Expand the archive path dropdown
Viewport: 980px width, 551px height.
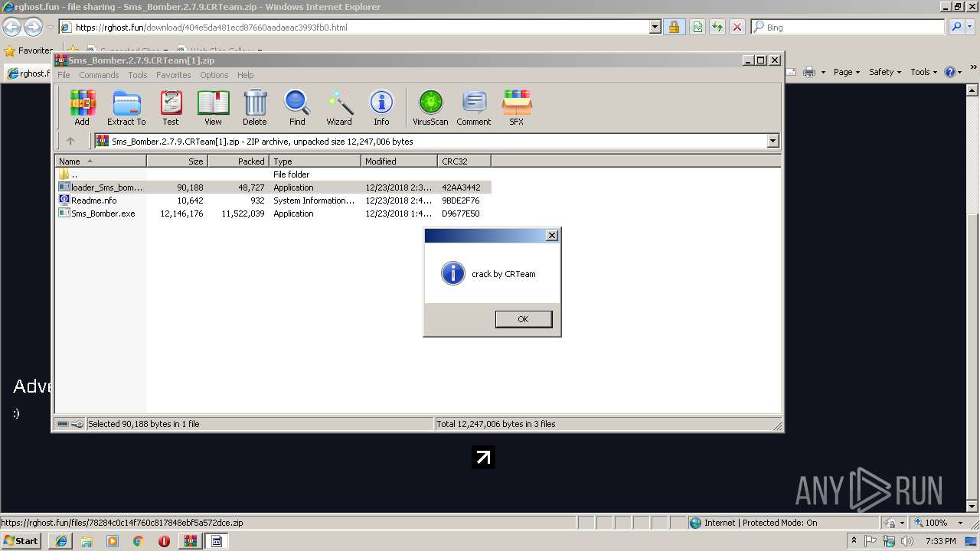pos(773,141)
